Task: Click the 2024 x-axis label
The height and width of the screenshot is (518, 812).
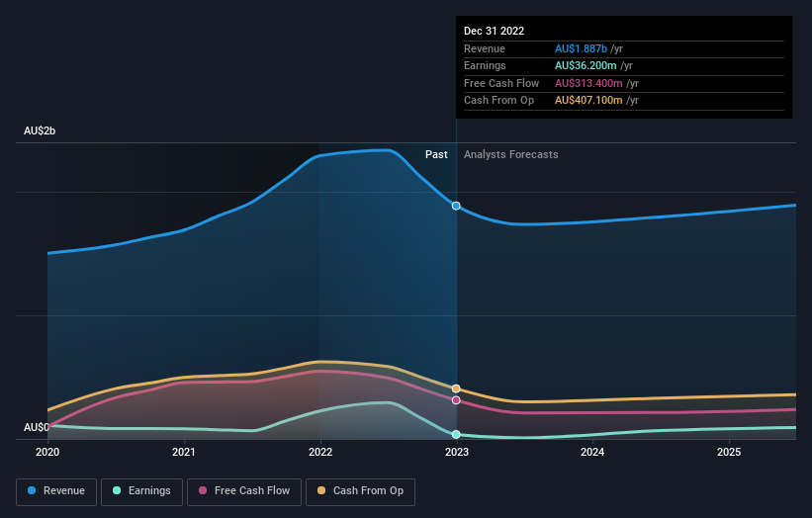Action: click(592, 452)
